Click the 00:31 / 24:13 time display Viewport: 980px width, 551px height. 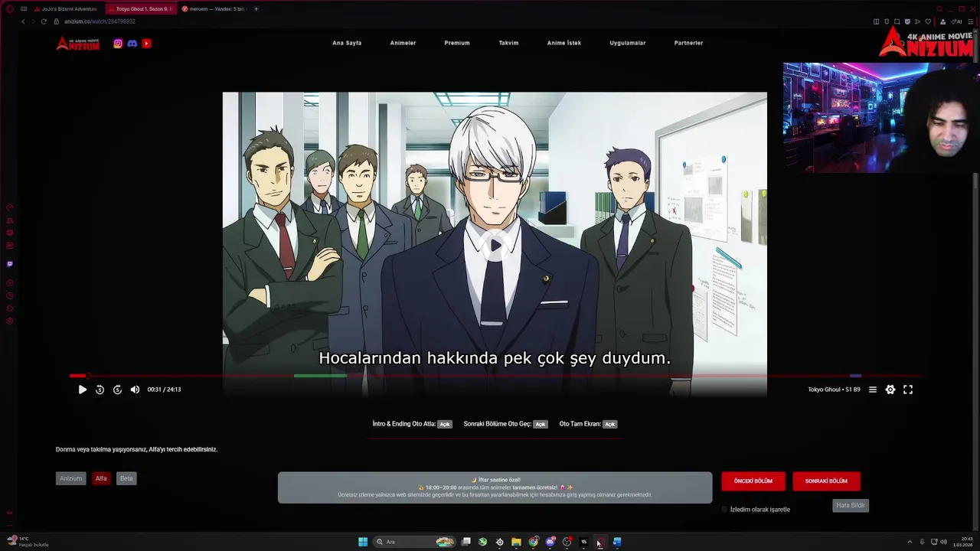pyautogui.click(x=164, y=390)
